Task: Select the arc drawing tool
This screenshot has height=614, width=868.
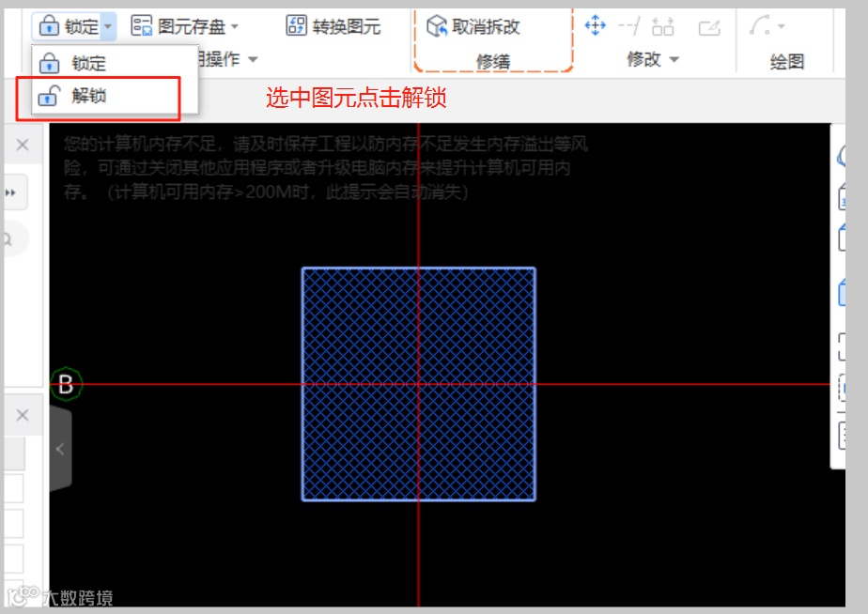Action: tap(760, 25)
